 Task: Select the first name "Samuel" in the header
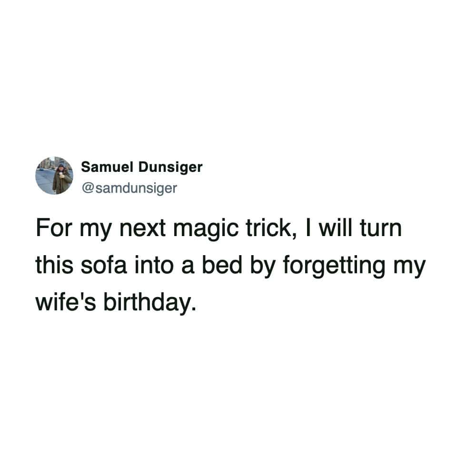(108, 167)
